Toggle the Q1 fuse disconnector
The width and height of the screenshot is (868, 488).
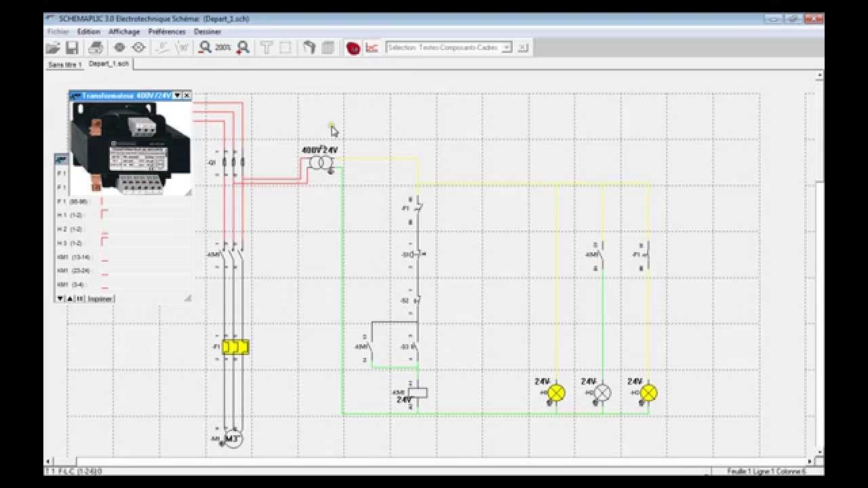click(x=234, y=163)
